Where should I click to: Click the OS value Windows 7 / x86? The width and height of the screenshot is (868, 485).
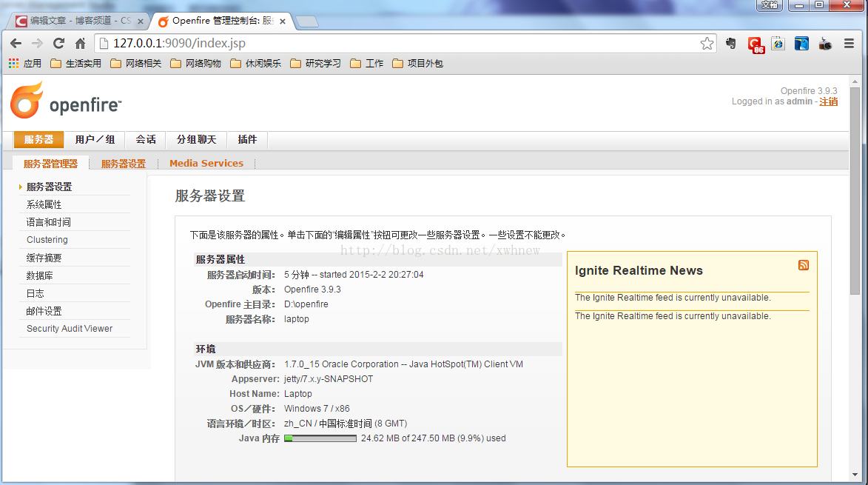317,409
